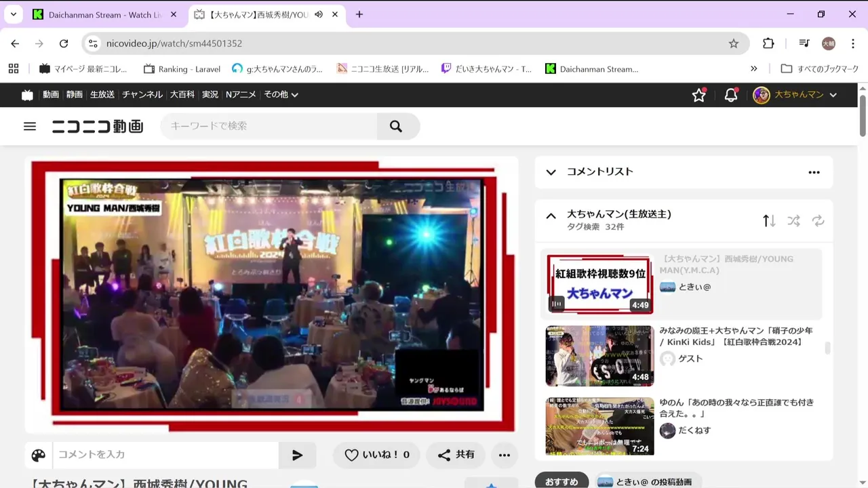The height and width of the screenshot is (488, 868).
Task: Select the ときぃ@ の投稿動画 tab
Action: (x=647, y=482)
